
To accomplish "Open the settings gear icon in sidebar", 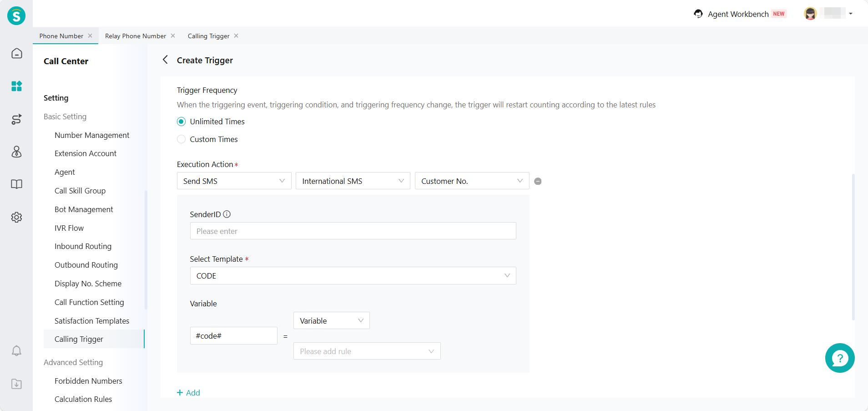I will click(16, 217).
